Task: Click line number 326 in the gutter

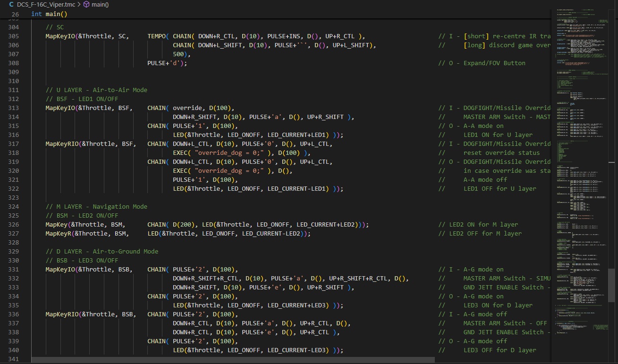Action: tap(15, 225)
